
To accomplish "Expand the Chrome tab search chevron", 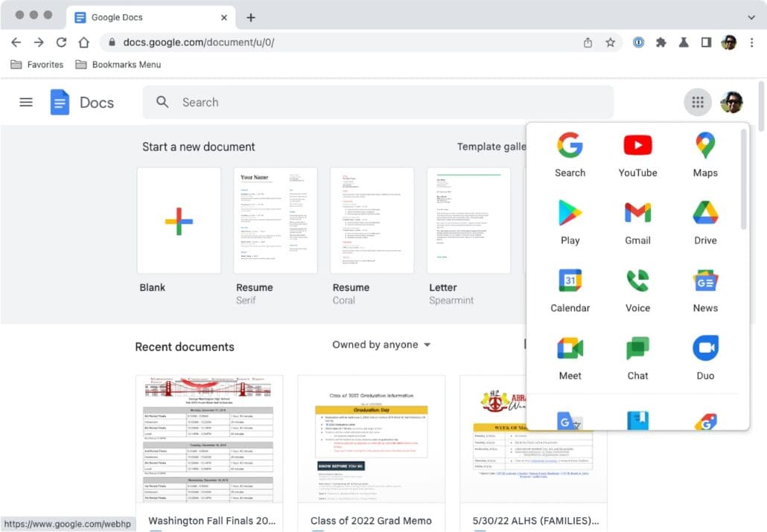I will coord(751,17).
